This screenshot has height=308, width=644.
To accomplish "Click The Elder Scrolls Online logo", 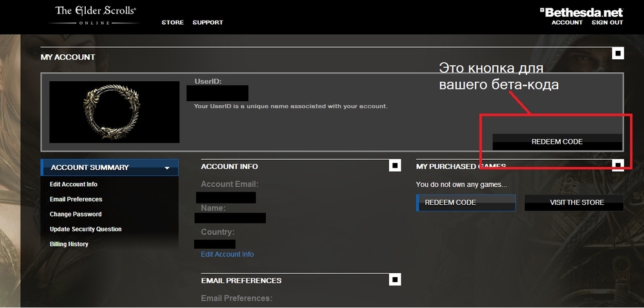I will (96, 15).
